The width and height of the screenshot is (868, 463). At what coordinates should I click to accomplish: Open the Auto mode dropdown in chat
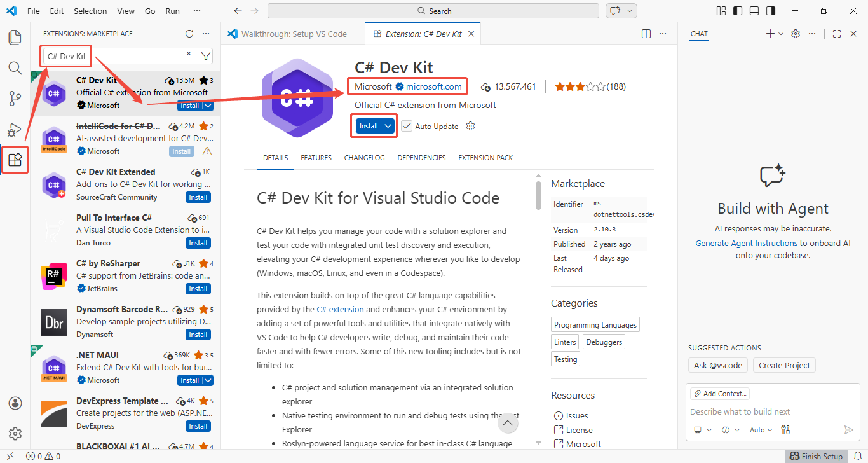pyautogui.click(x=761, y=430)
